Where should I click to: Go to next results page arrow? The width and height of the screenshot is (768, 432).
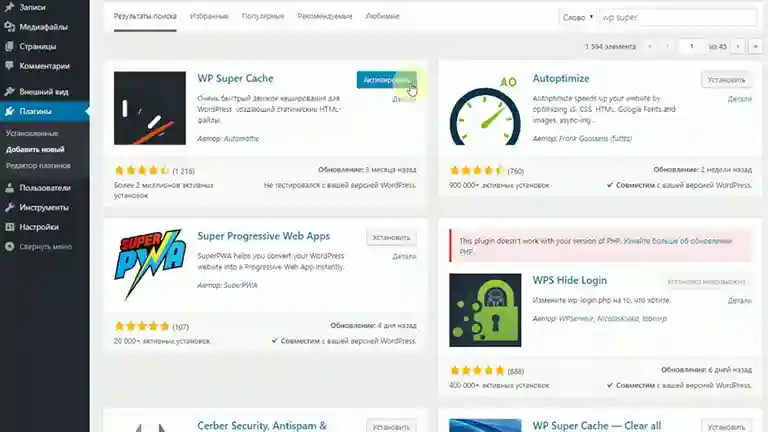tap(738, 47)
